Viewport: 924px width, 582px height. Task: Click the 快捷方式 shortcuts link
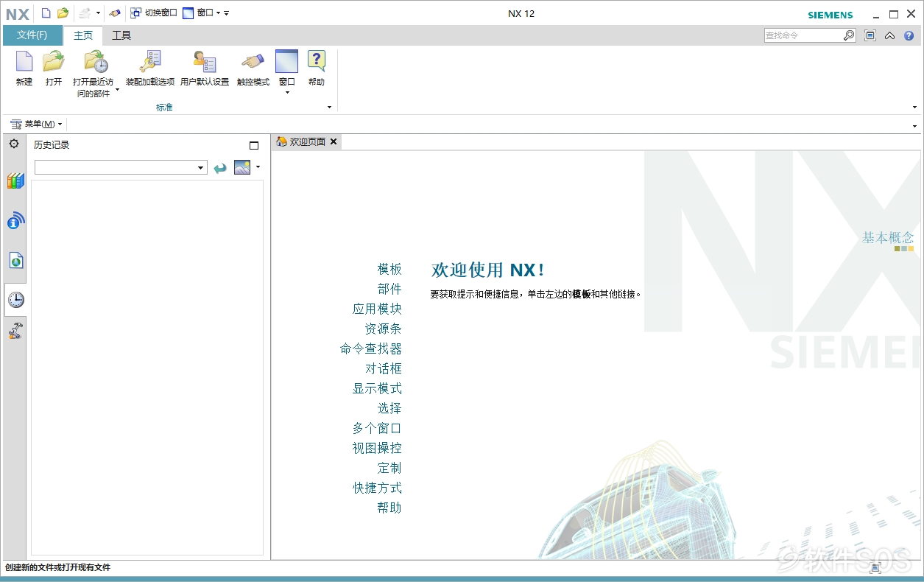pyautogui.click(x=377, y=488)
